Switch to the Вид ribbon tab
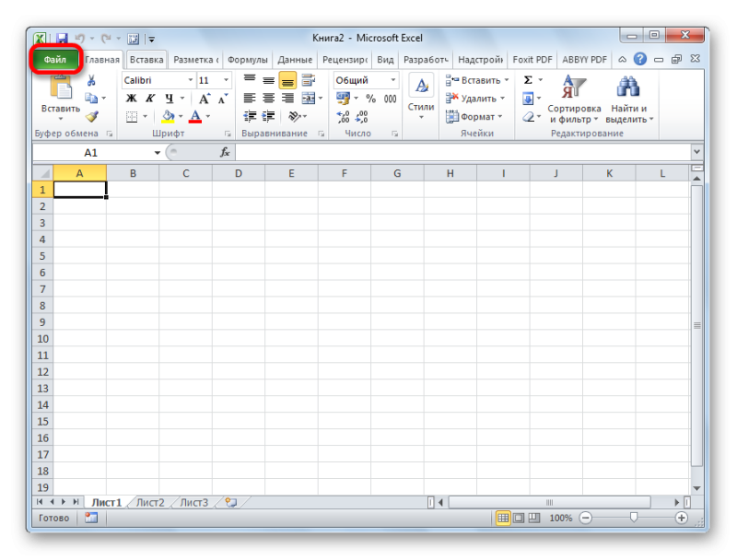The height and width of the screenshot is (560, 737). click(x=385, y=60)
